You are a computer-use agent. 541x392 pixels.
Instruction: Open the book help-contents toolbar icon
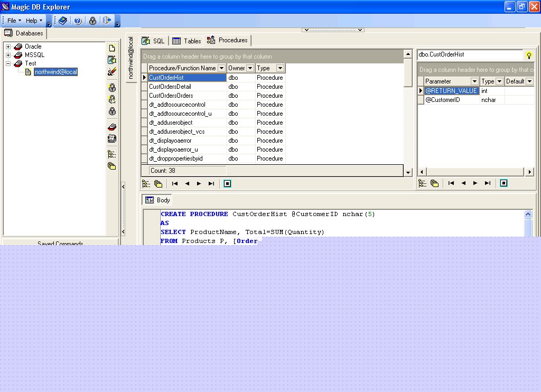point(63,21)
